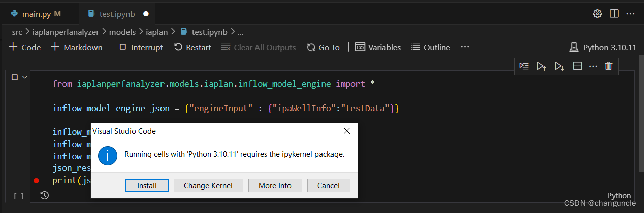The image size is (644, 213).
Task: Click the breadcrumb ellipsis item
Action: coord(241,32)
